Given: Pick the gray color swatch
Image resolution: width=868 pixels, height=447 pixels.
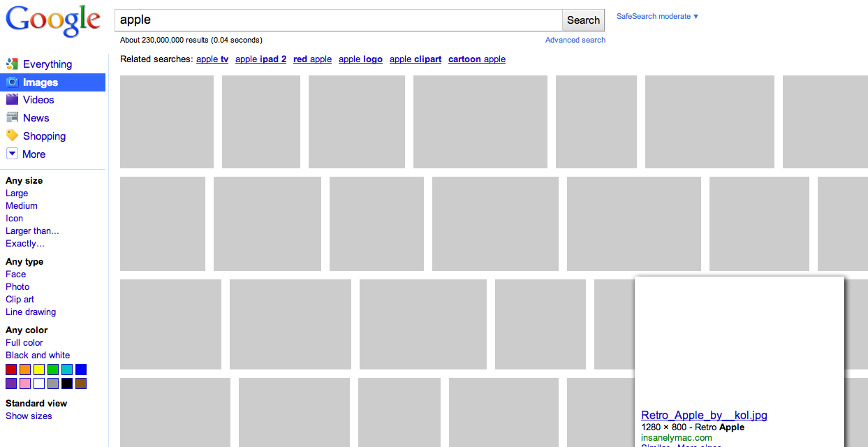Looking at the screenshot, I should point(53,383).
